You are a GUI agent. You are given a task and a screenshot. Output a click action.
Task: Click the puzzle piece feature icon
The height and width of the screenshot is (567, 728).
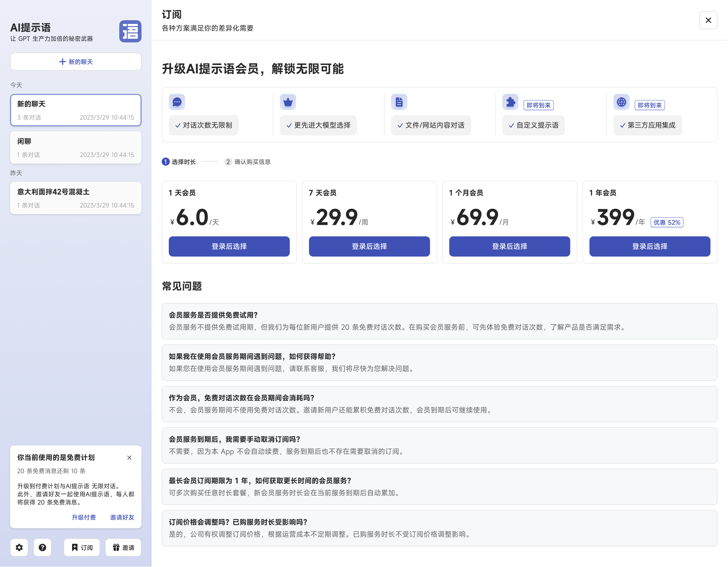coord(510,102)
